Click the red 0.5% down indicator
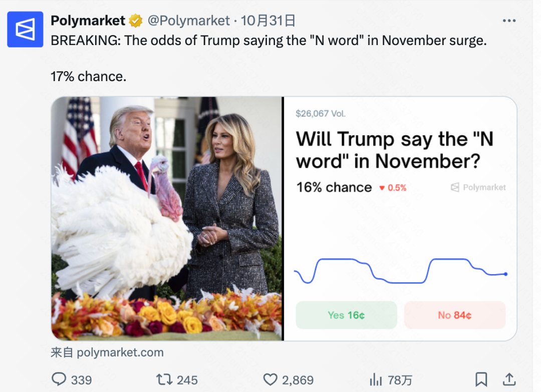The width and height of the screenshot is (541, 392). pos(393,188)
